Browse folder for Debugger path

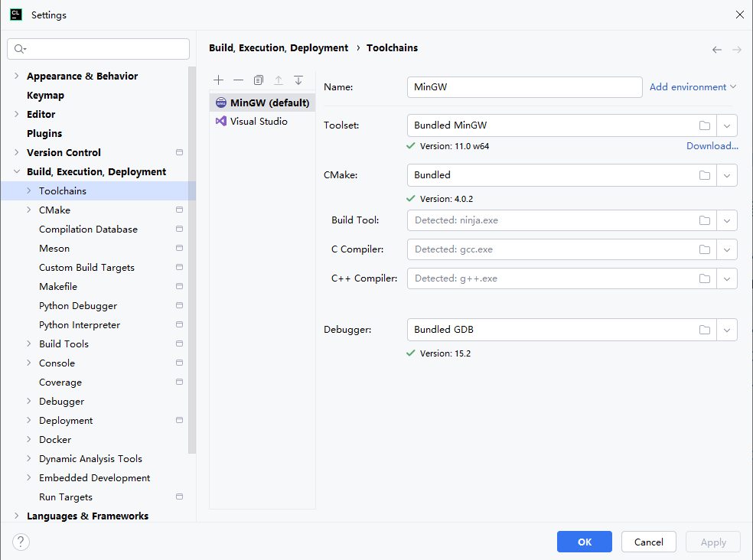point(705,330)
